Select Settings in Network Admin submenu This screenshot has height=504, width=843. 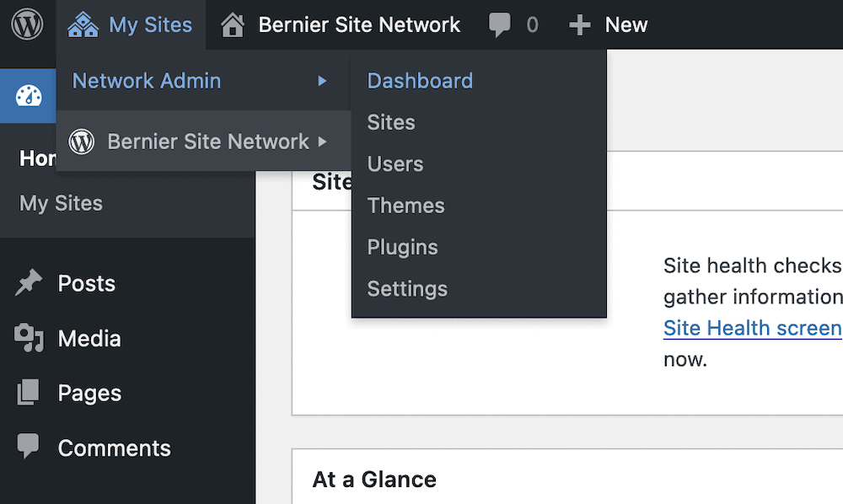pyautogui.click(x=407, y=289)
